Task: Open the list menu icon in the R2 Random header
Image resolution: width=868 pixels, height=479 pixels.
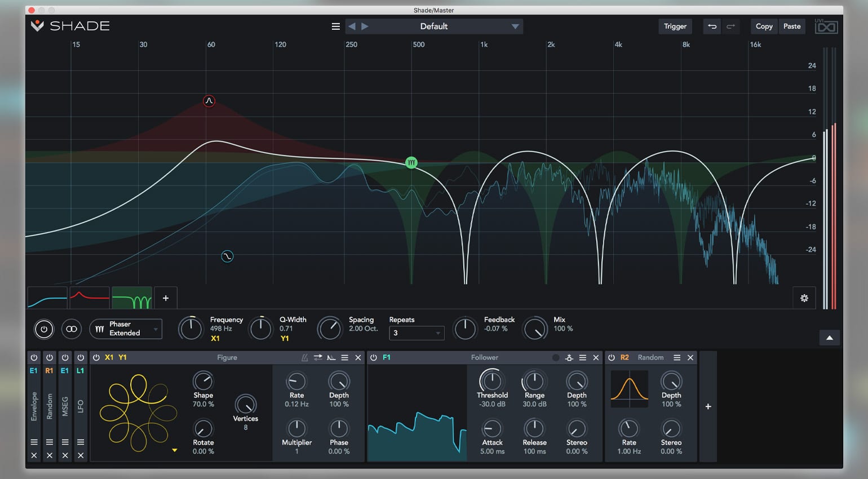Action: (x=677, y=357)
